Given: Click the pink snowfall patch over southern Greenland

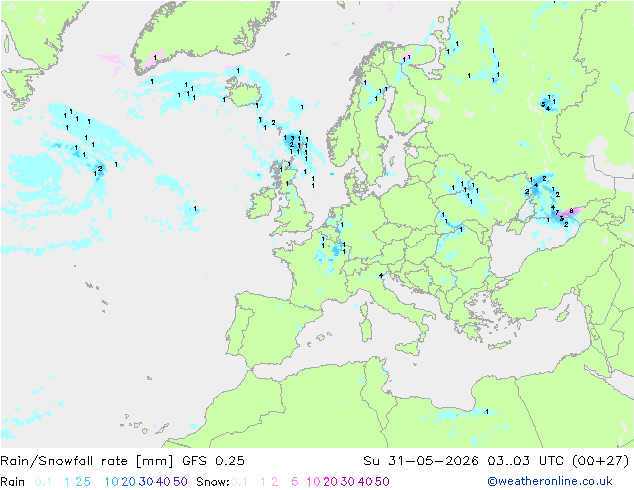Looking at the screenshot, I should [x=154, y=59].
